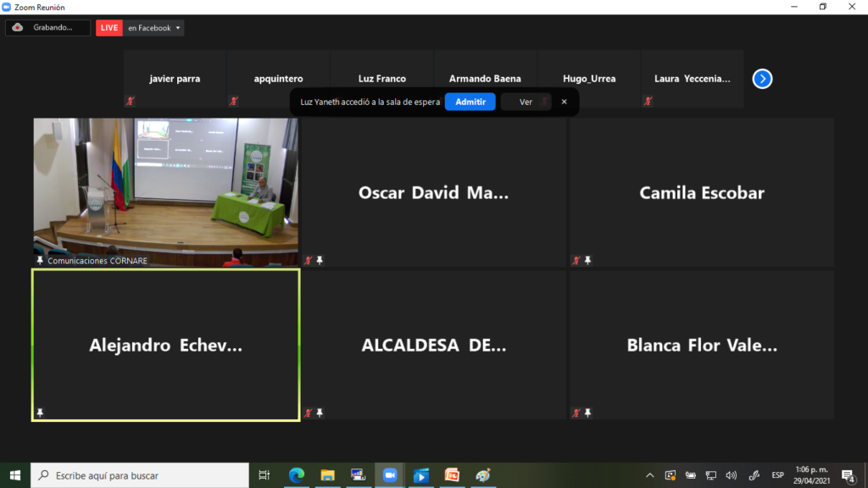This screenshot has width=868, height=488.
Task: Open Microsoft Edge from the taskbar
Action: [297, 475]
